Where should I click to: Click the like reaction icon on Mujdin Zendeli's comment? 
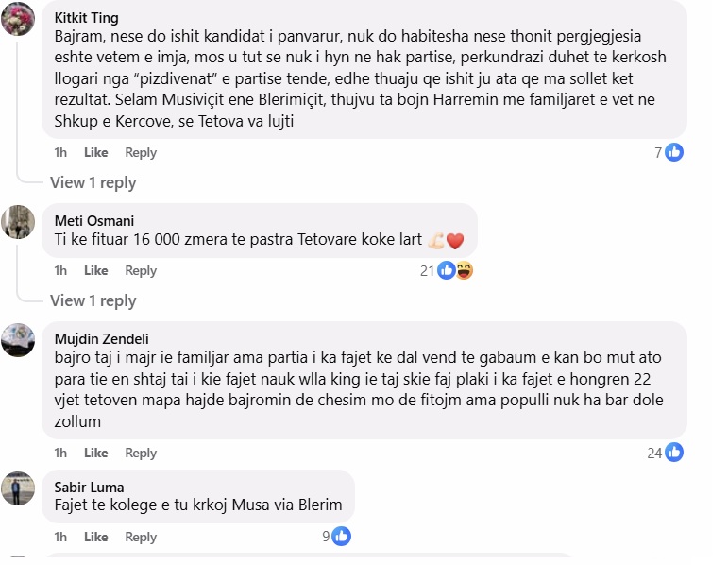tap(673, 453)
